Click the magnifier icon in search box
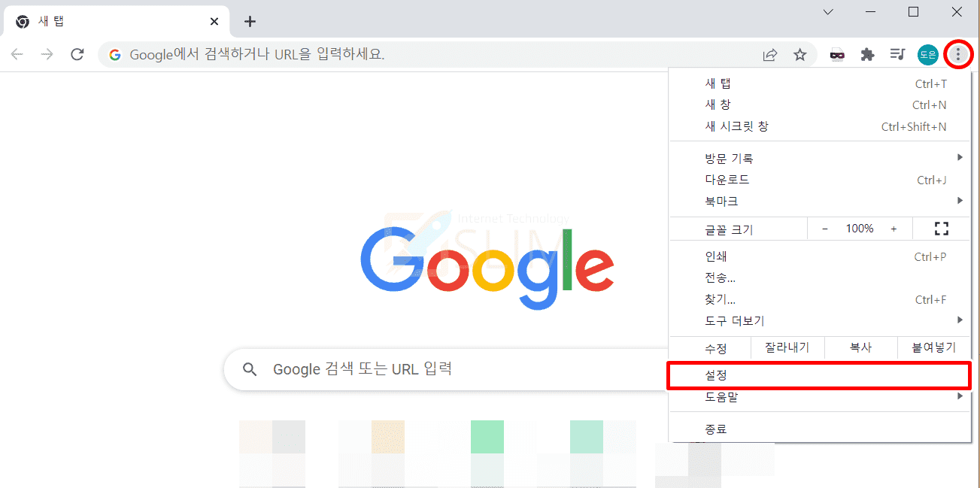 pos(250,369)
